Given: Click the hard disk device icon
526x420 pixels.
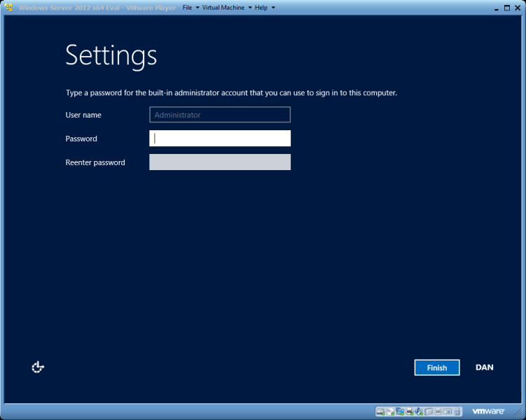Looking at the screenshot, I should 380,412.
